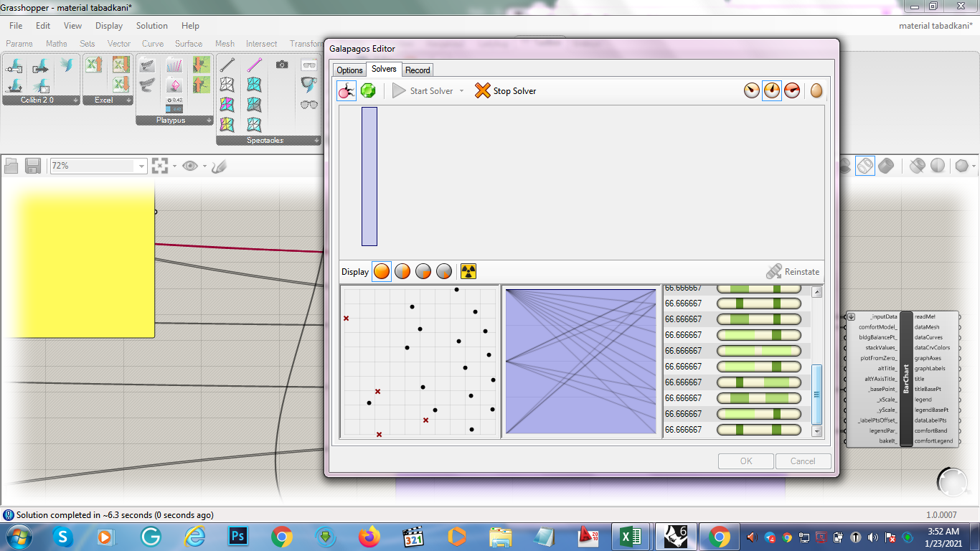
Task: Click the yellow radiation symbol icon
Action: coord(468,271)
